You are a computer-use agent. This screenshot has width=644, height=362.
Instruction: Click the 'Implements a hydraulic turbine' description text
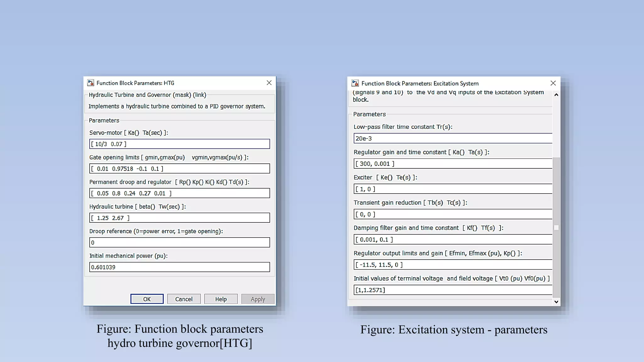pyautogui.click(x=177, y=106)
